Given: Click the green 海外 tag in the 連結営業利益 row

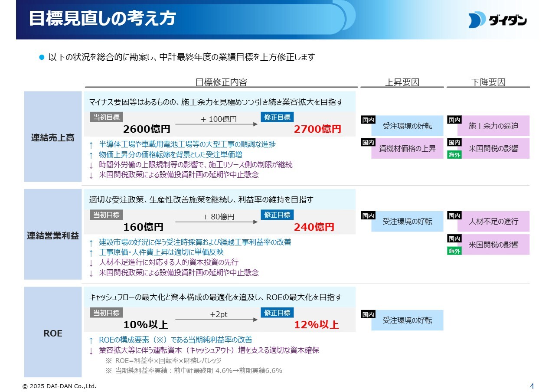Looking at the screenshot, I should click(454, 251).
